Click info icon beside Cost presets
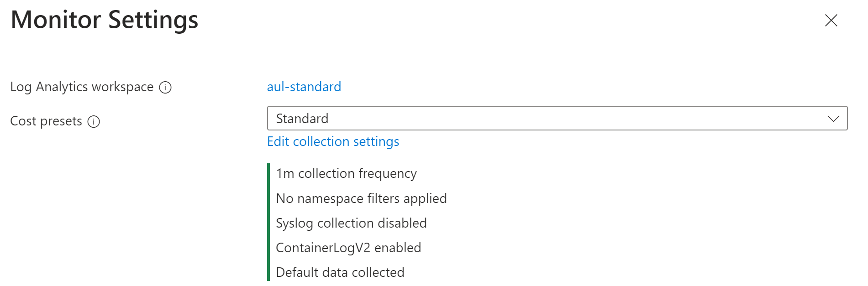Viewport: 868px width, 286px height. [94, 122]
